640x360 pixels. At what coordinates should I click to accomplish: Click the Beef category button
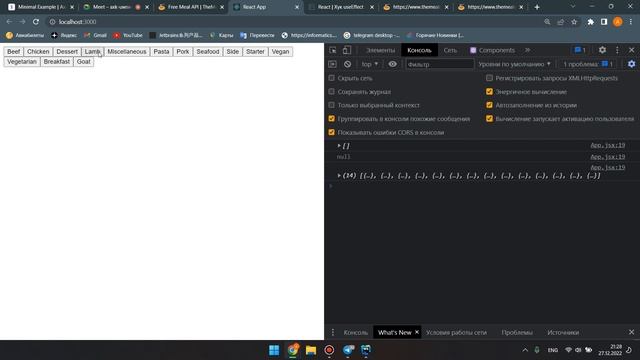coord(13,51)
